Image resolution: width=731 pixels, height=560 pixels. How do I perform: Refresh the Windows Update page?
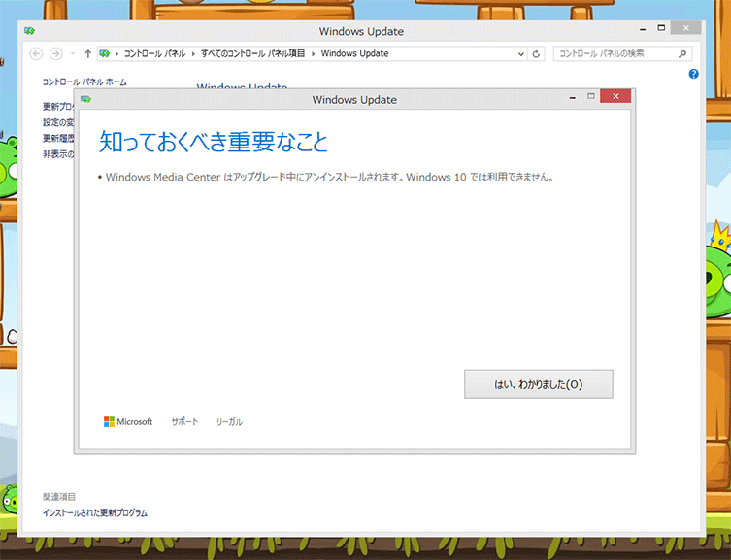(x=536, y=54)
